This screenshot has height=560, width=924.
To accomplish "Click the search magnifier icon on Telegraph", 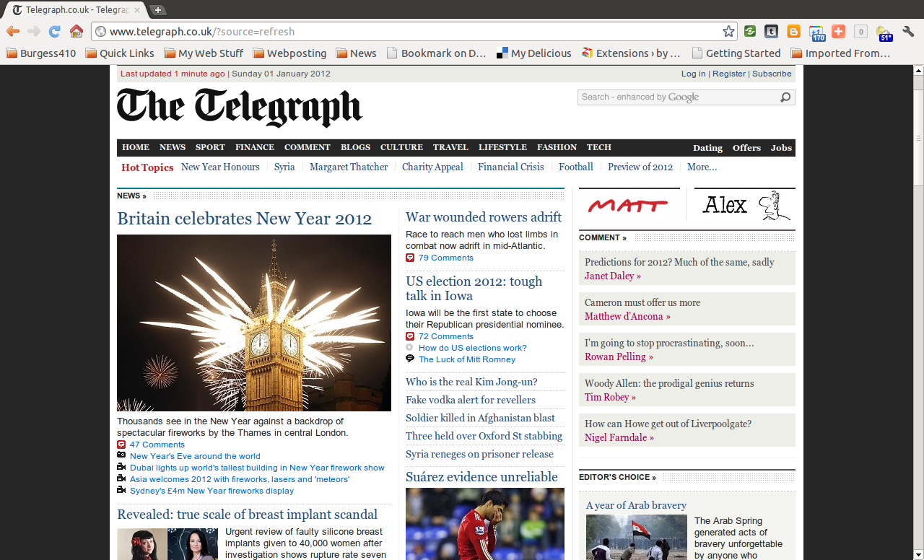I will (785, 97).
